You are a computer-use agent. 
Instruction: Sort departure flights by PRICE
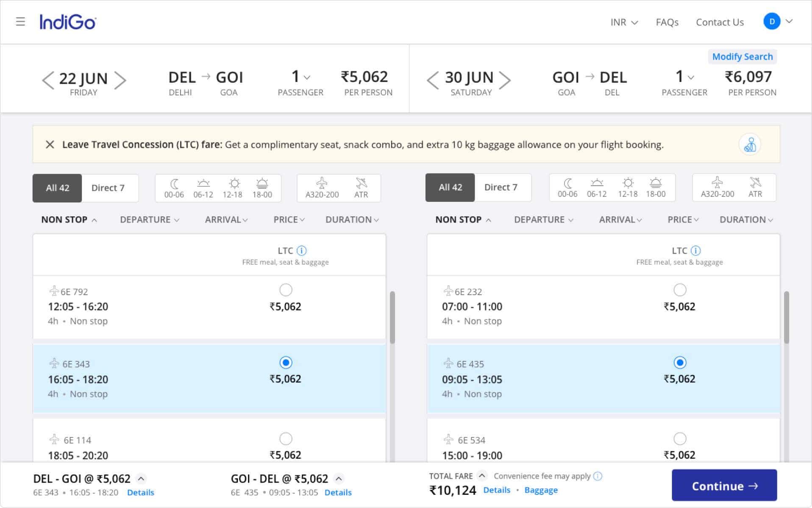point(289,220)
